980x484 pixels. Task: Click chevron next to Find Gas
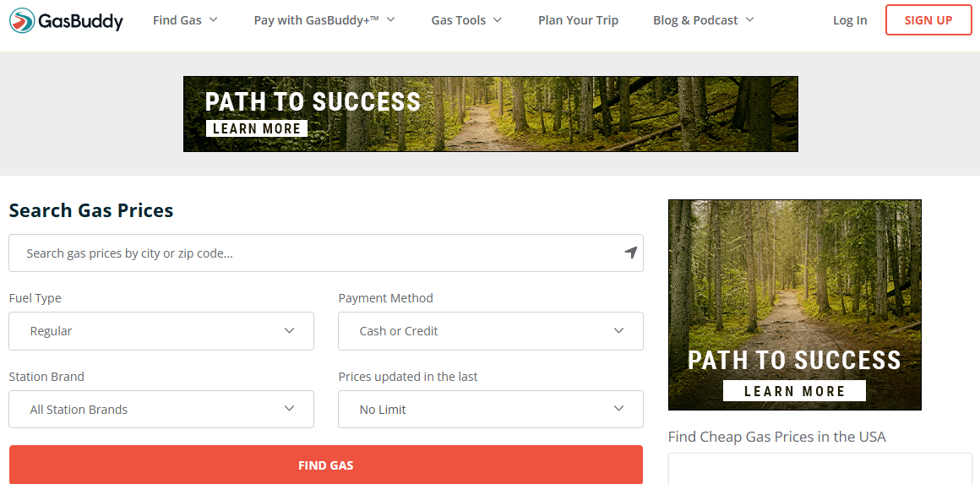tap(213, 20)
